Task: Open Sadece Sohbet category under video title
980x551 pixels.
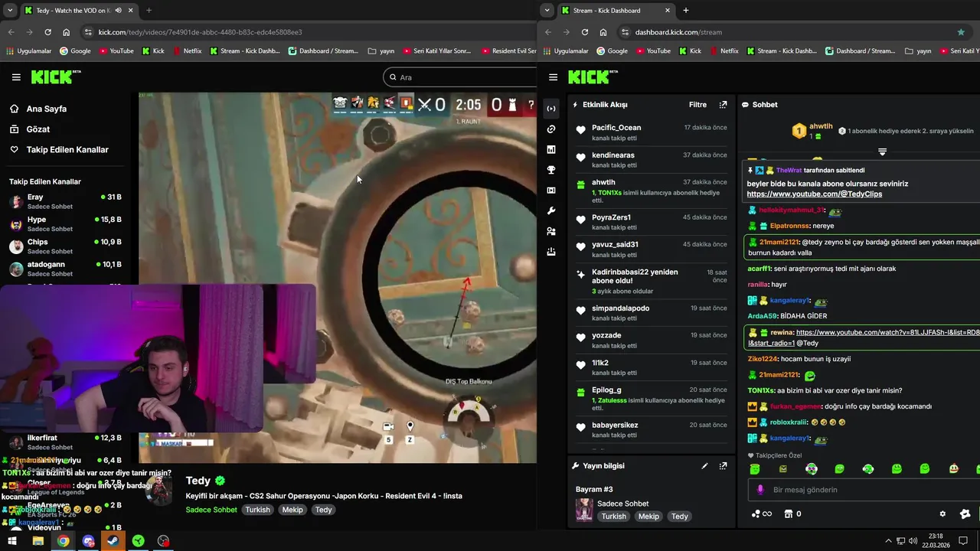Action: point(211,510)
